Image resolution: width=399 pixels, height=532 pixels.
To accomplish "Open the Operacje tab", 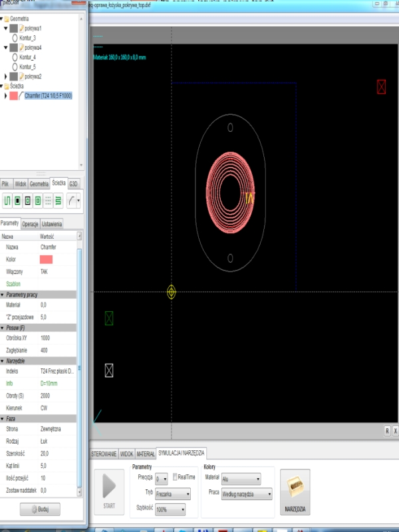I will pos(30,224).
